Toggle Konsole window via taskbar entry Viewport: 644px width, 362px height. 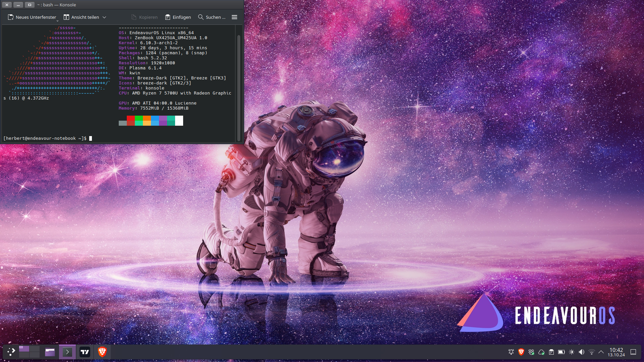[x=67, y=352]
